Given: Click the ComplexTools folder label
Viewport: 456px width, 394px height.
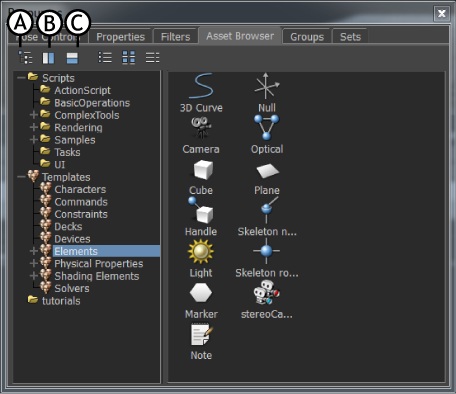Looking at the screenshot, I should (87, 115).
